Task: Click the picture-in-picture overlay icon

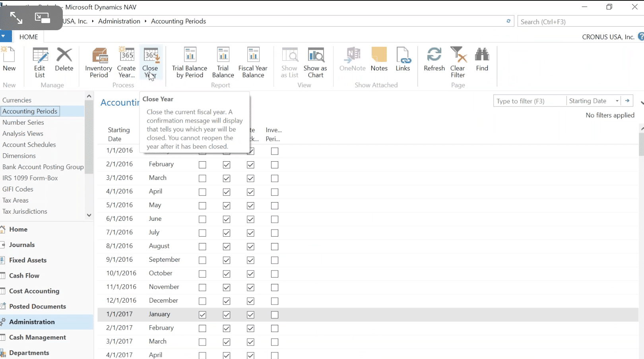Action: click(x=42, y=17)
